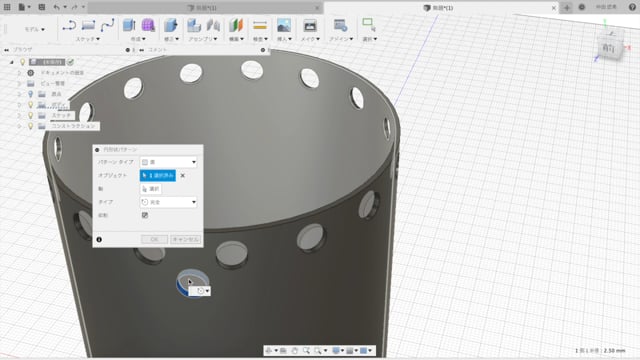This screenshot has height=360, width=640.
Task: Expand the Origin tree node
Action: coord(19,94)
